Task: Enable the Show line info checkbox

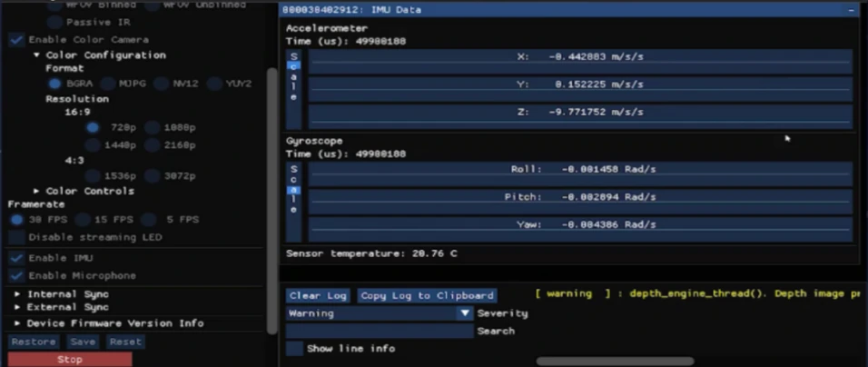Action: 294,349
